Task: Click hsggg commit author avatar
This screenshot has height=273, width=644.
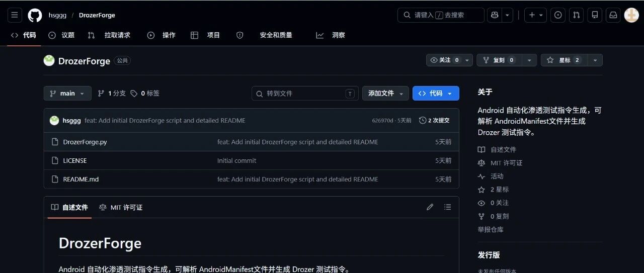Action: [54, 121]
